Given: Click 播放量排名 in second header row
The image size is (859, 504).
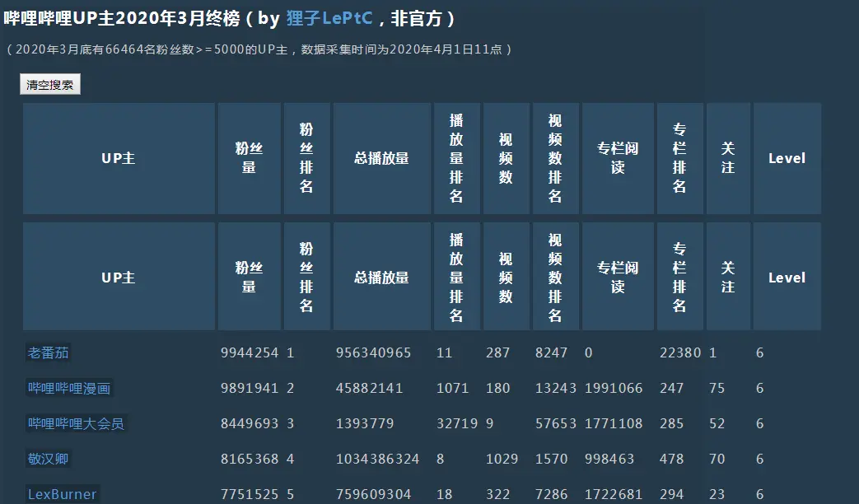Looking at the screenshot, I should point(457,277).
